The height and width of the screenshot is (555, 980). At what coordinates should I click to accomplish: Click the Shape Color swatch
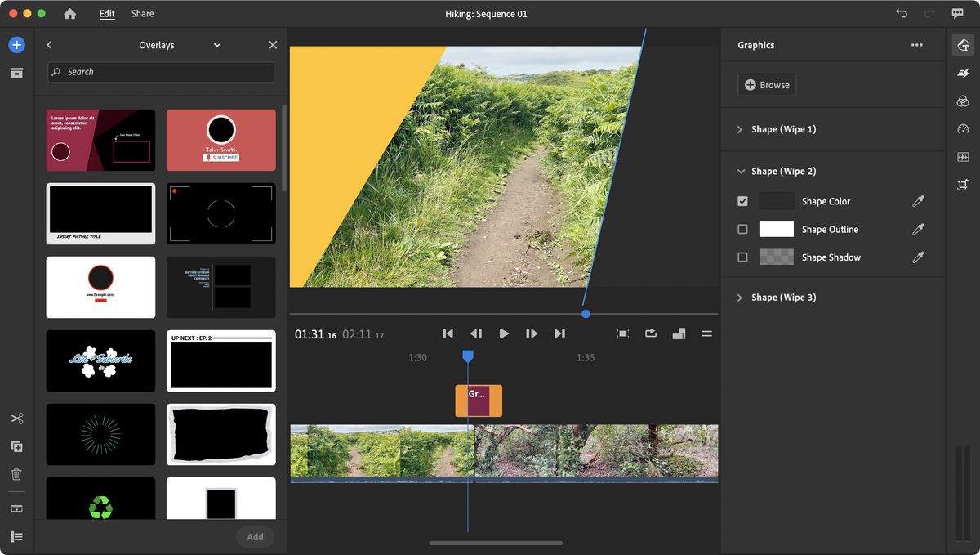pos(776,201)
